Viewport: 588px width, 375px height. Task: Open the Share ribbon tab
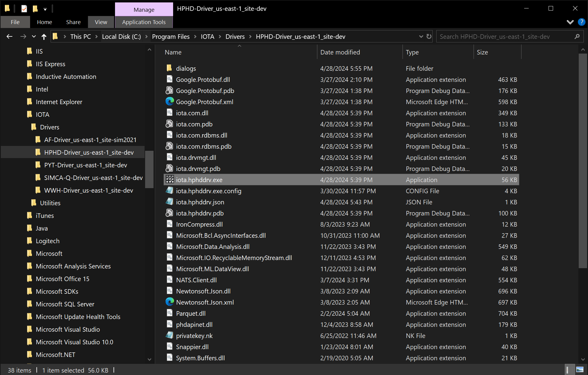73,22
